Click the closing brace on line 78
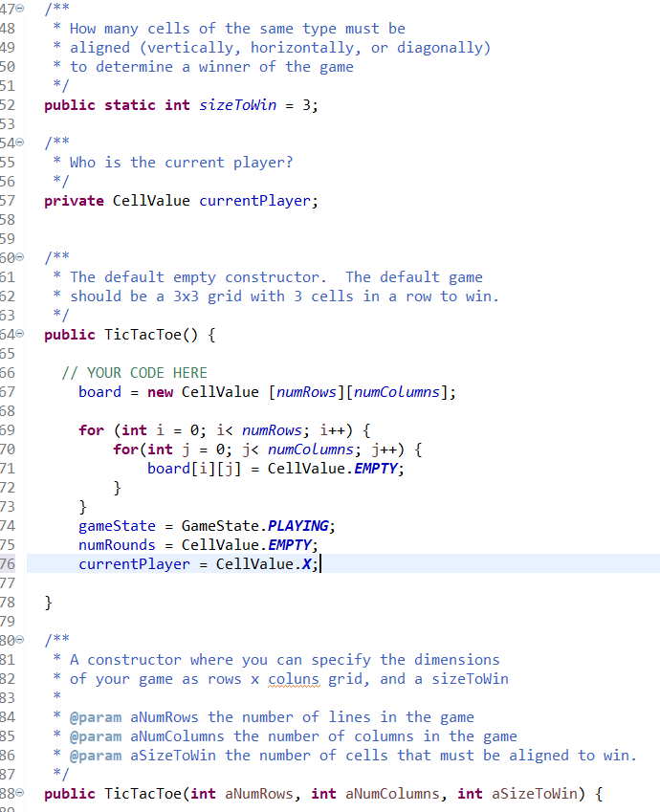The height and width of the screenshot is (812, 660). 48,603
